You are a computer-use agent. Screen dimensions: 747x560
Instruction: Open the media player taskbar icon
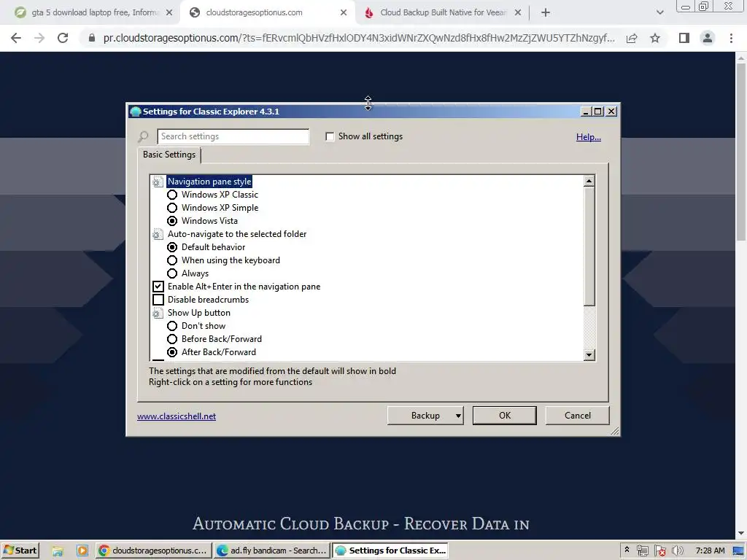82,551
